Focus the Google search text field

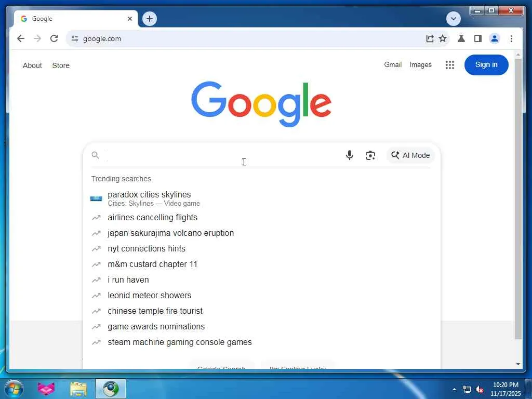click(x=222, y=155)
